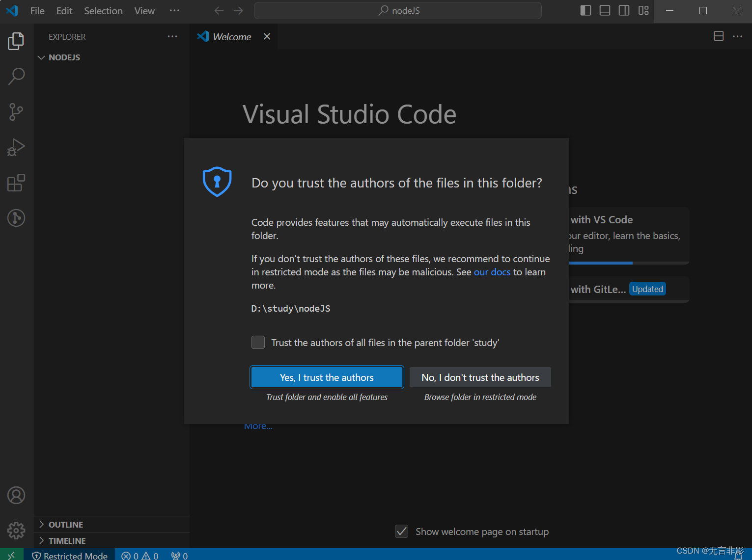Viewport: 752px width, 560px height.
Task: Click the More... link under the dialog
Action: point(258,426)
